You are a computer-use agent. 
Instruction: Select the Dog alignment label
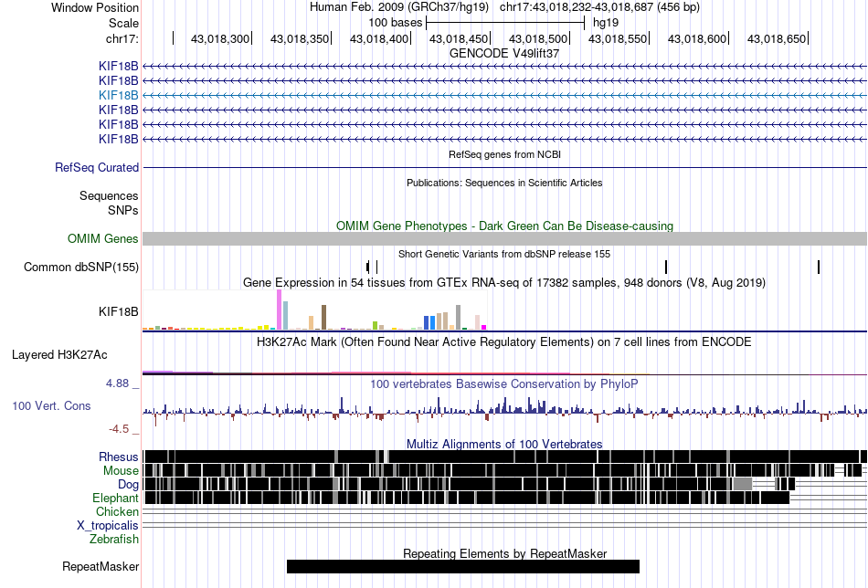pos(128,485)
